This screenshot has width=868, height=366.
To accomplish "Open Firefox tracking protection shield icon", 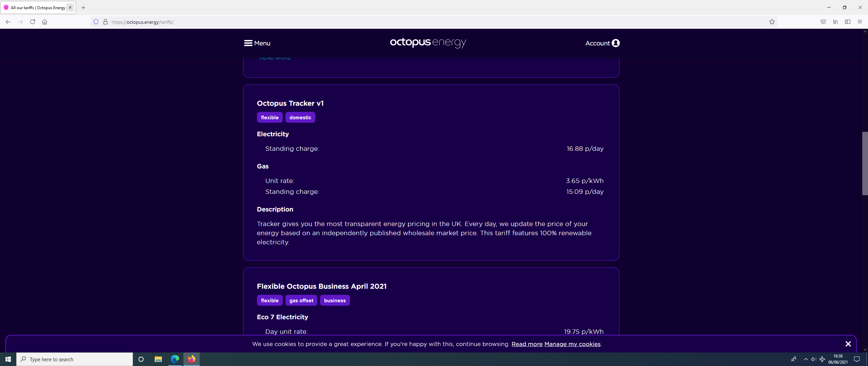I will 96,22.
